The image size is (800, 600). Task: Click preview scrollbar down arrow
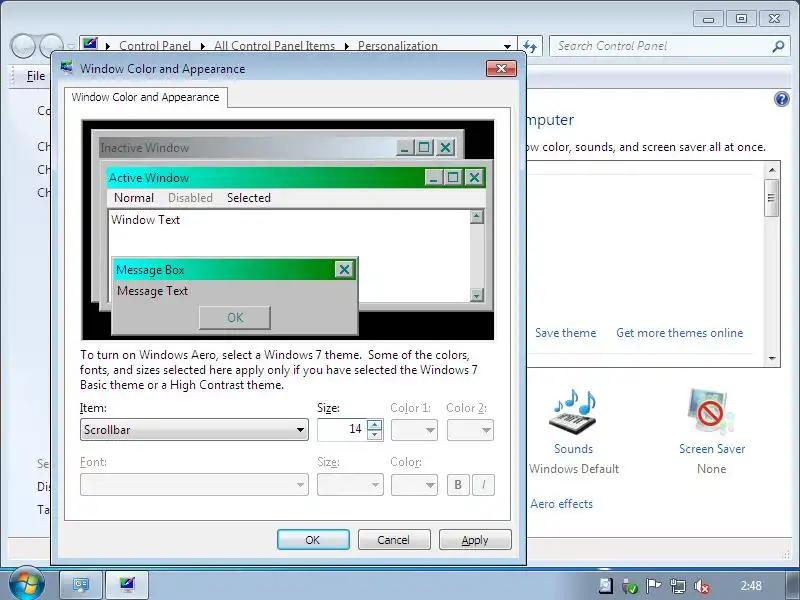[477, 295]
